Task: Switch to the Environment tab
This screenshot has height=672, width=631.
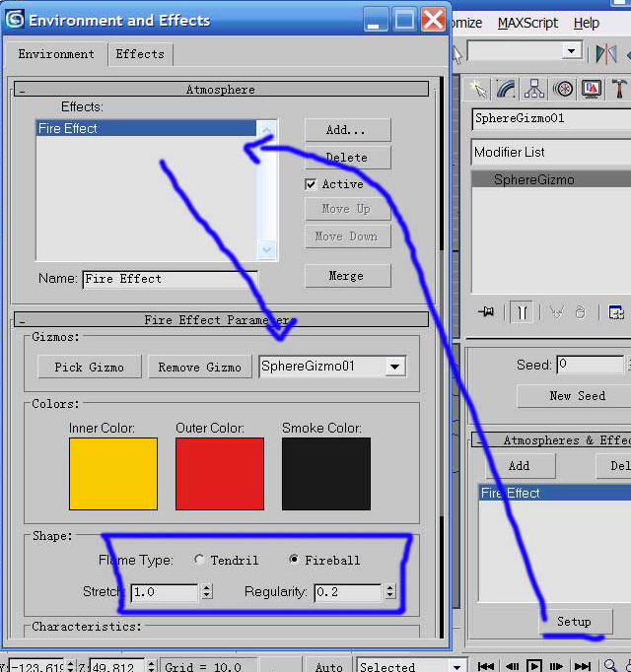Action: coord(56,54)
